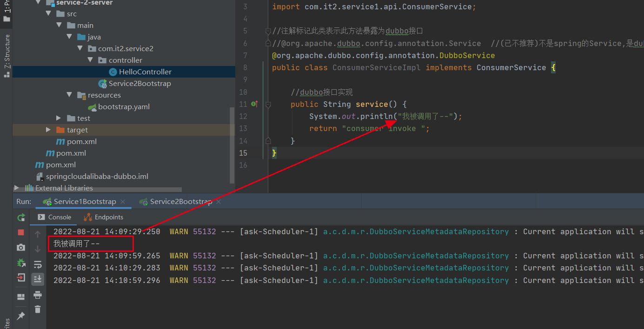Select bootstrap.yaml in project tree
The image size is (644, 329).
[124, 107]
